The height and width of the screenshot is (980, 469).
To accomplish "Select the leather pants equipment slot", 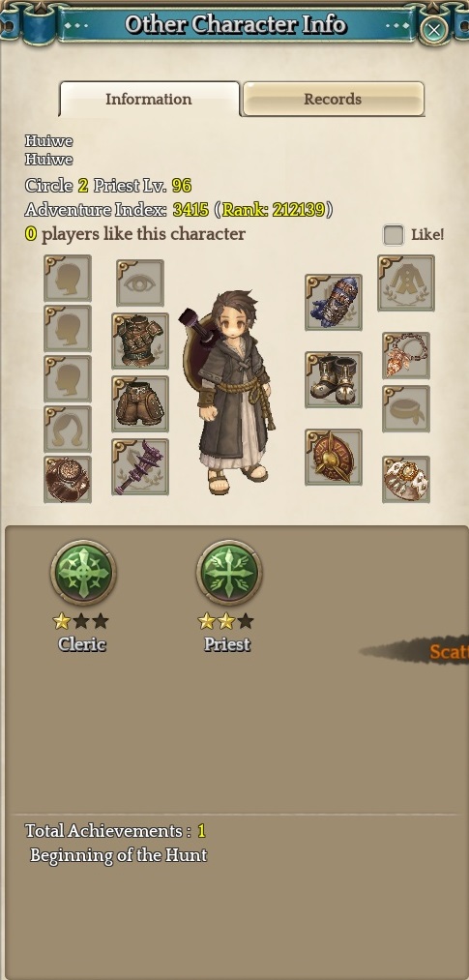I will [x=140, y=403].
